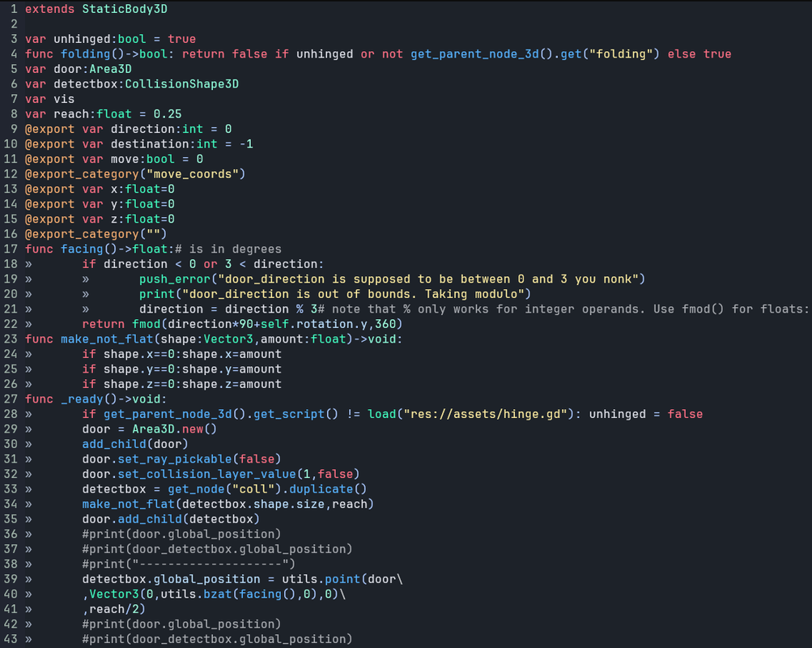The width and height of the screenshot is (812, 648).
Task: Click 'fmod' in the return statement
Action: pyautogui.click(x=147, y=324)
